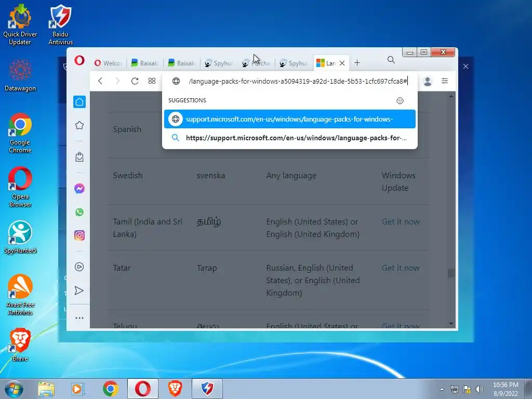This screenshot has width=532, height=399.
Task: Open media player from the taskbar
Action: click(x=78, y=389)
